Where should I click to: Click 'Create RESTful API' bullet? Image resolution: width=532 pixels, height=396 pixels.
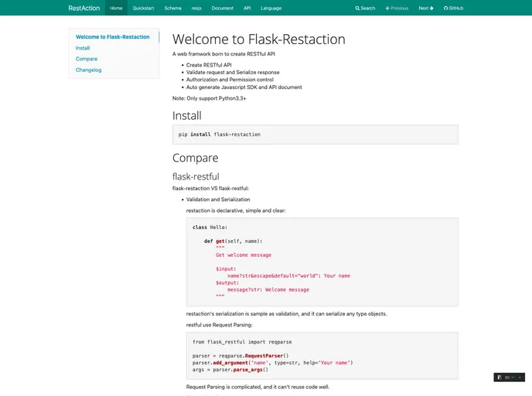[209, 65]
